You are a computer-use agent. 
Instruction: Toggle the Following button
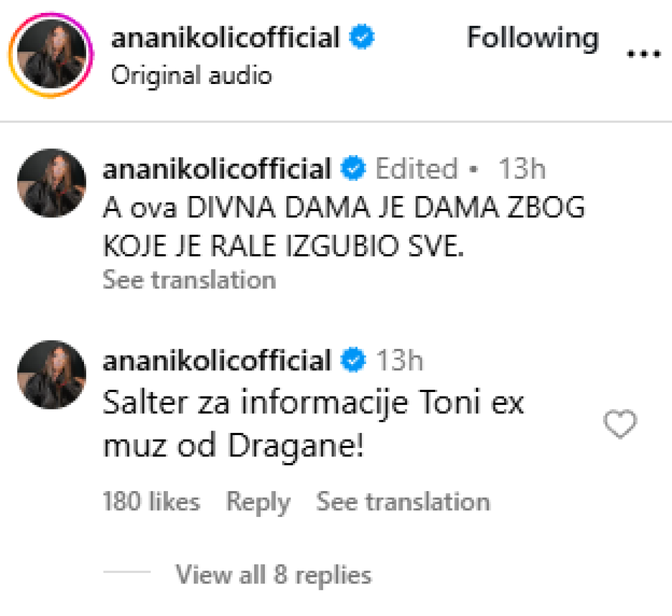pyautogui.click(x=533, y=38)
